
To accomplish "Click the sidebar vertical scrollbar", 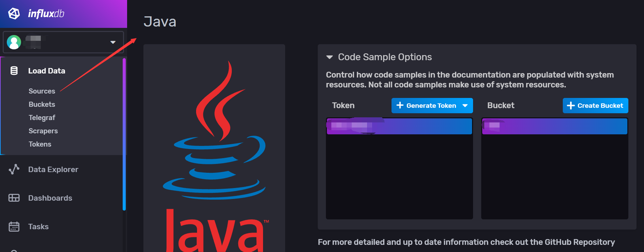I will 124,134.
